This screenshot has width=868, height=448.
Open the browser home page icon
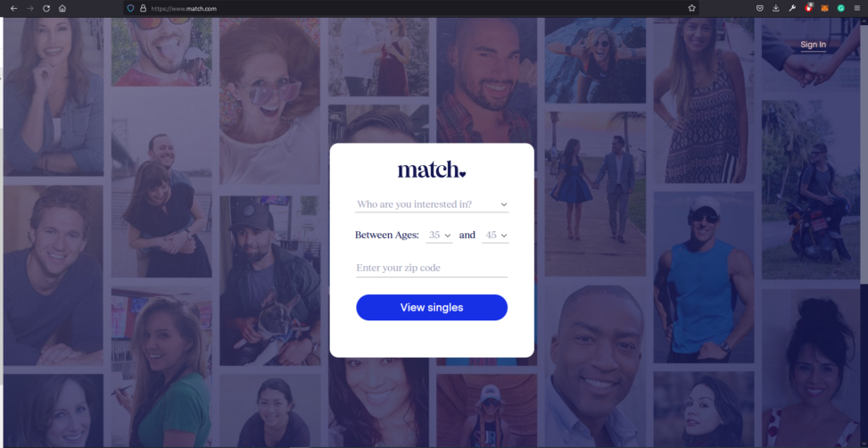(62, 8)
